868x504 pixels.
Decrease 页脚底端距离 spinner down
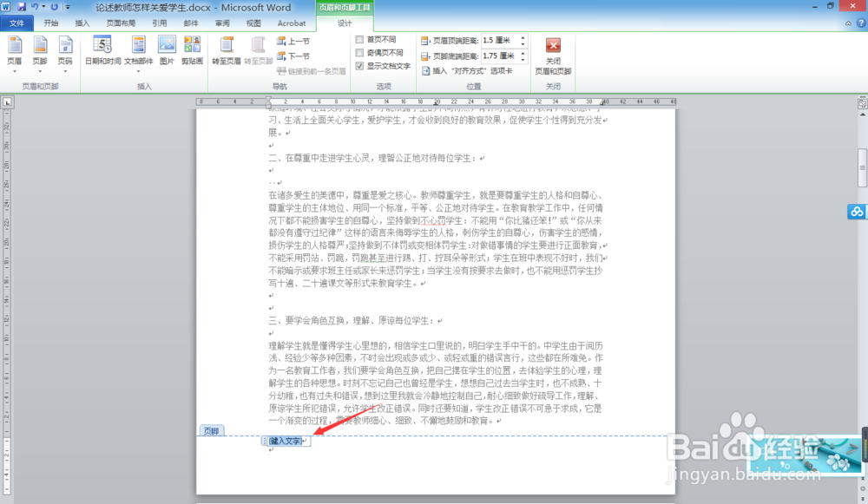coord(523,59)
